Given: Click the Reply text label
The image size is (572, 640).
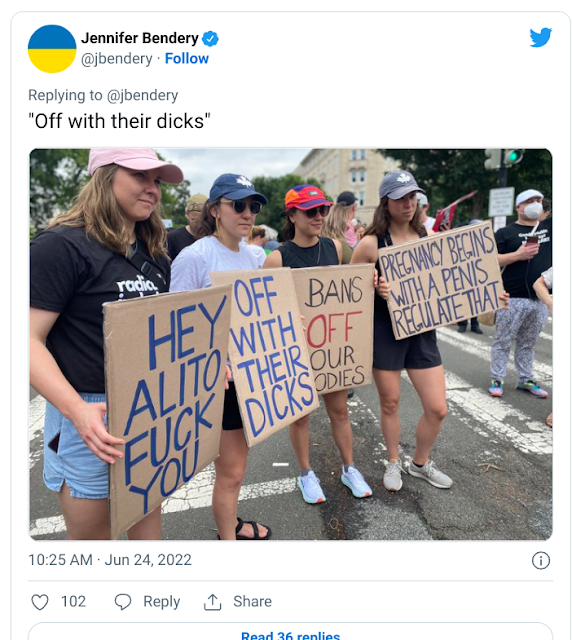Looking at the screenshot, I should [161, 602].
